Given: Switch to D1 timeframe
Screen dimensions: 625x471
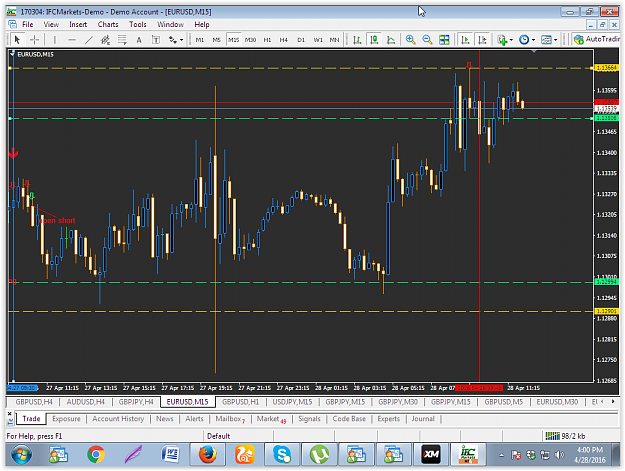Looking at the screenshot, I should 301,40.
